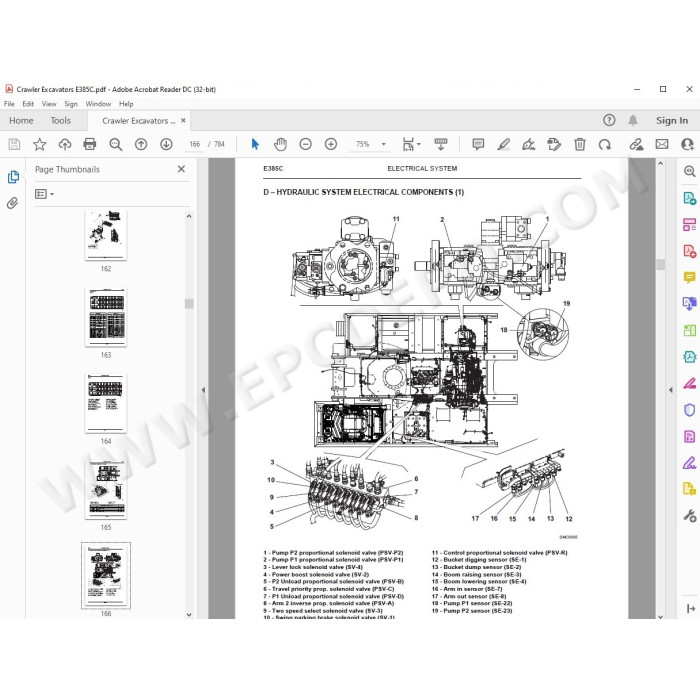Select page 164 thumbnail
This screenshot has height=700, width=700.
point(106,403)
